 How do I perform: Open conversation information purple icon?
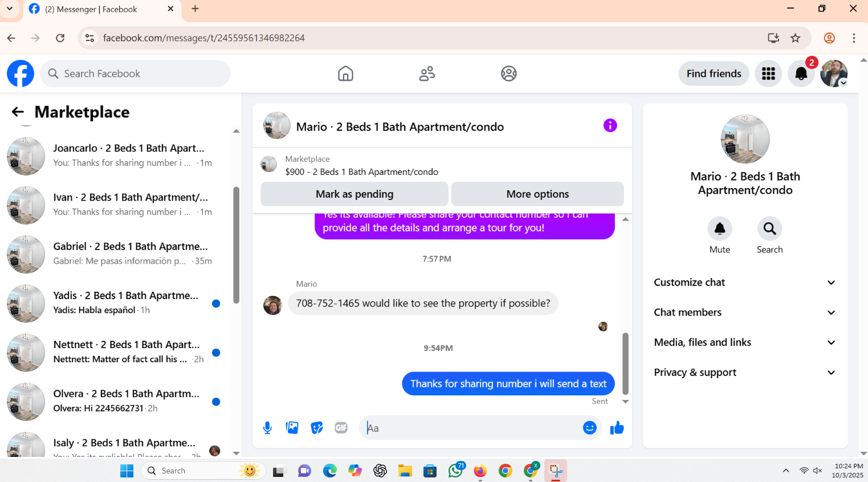[610, 125]
